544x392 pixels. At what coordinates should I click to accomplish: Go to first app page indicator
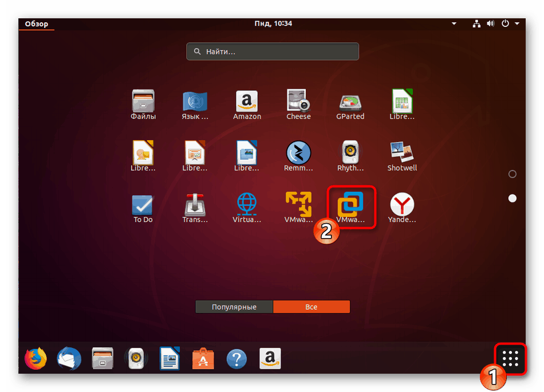click(512, 174)
